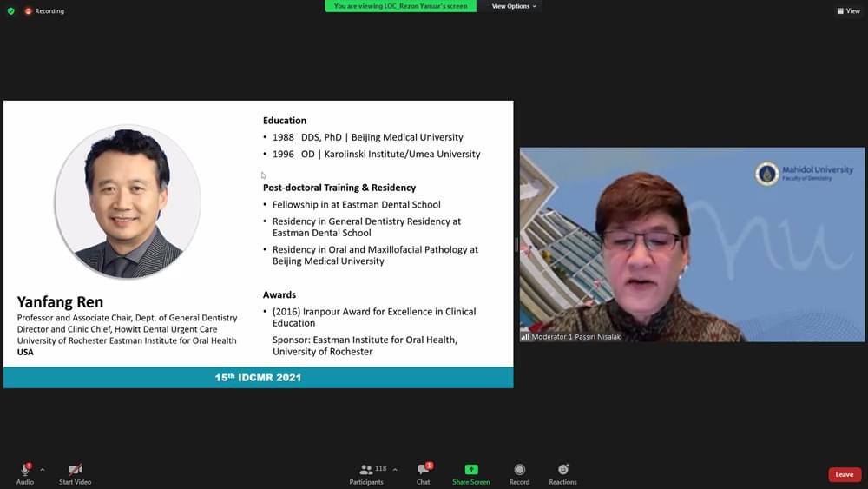Click the signal strength icon beside moderator name
Viewport: 868px width, 489px height.
(x=525, y=336)
